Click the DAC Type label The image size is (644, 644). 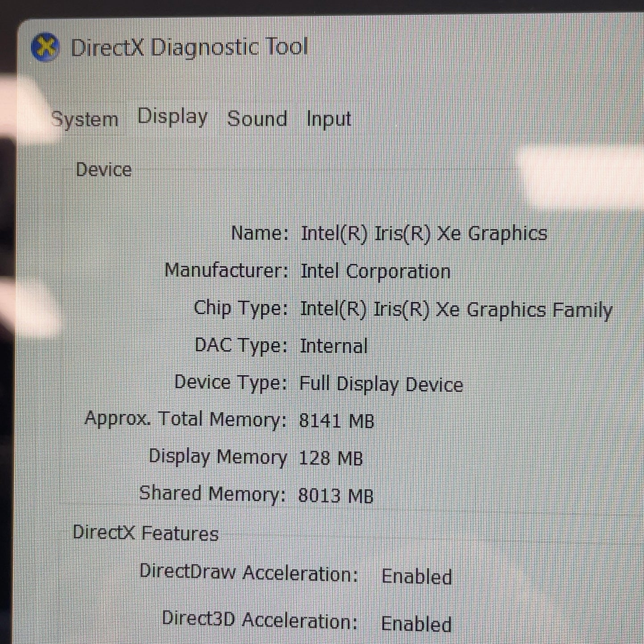coord(241,346)
